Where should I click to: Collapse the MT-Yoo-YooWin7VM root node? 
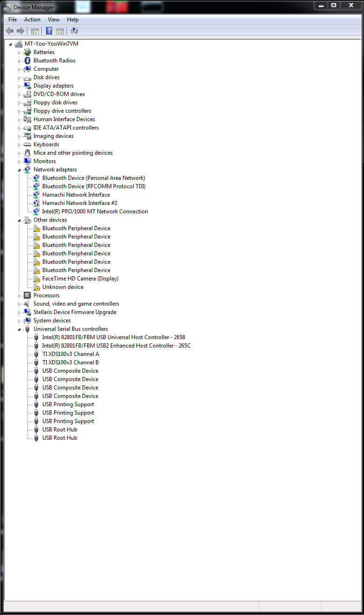(11, 44)
